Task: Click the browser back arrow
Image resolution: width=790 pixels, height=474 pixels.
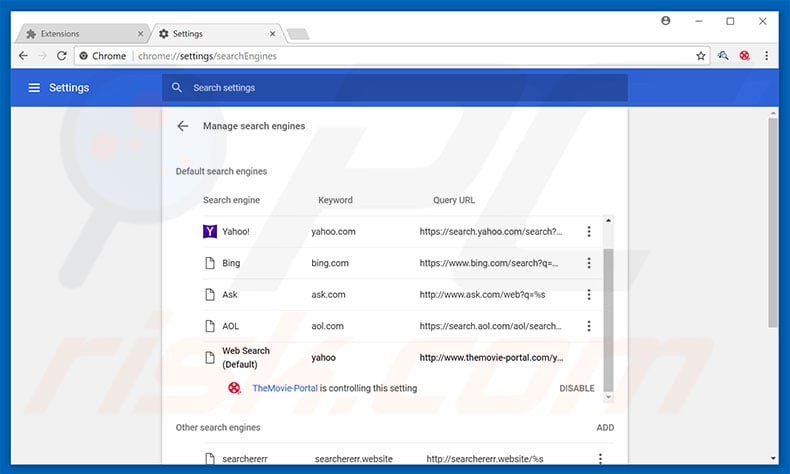Action: pyautogui.click(x=23, y=56)
